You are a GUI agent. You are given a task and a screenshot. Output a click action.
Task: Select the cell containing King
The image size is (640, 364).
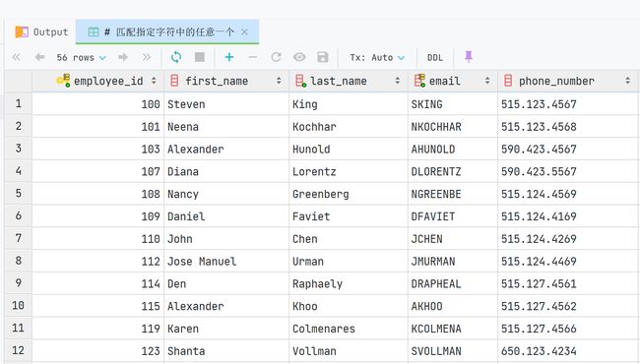point(349,104)
